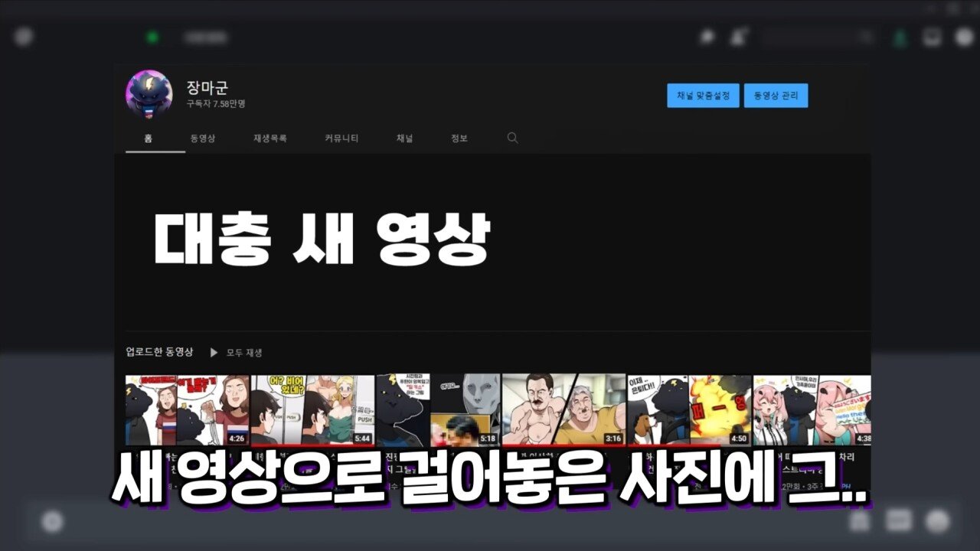
Task: Open the video thumbnail with duration 4:50
Action: tap(689, 410)
